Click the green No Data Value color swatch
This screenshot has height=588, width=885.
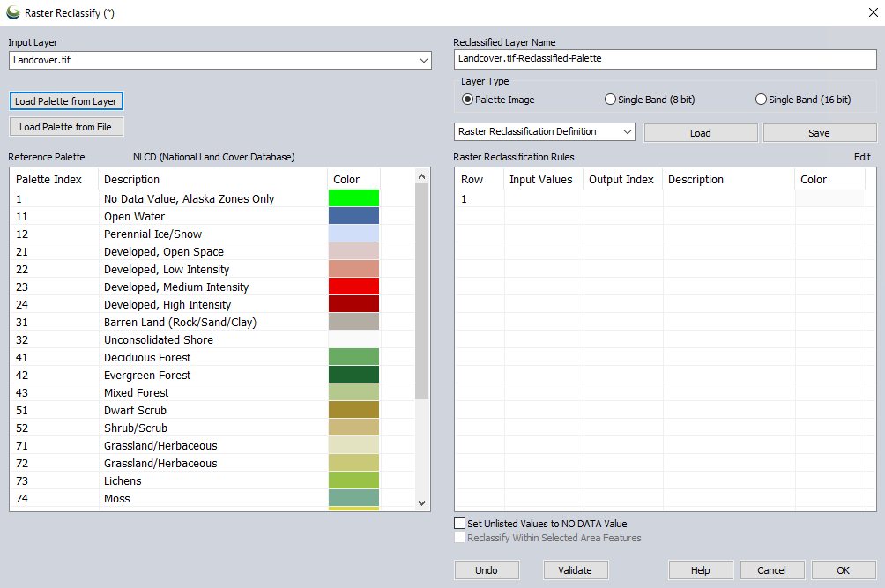click(353, 199)
